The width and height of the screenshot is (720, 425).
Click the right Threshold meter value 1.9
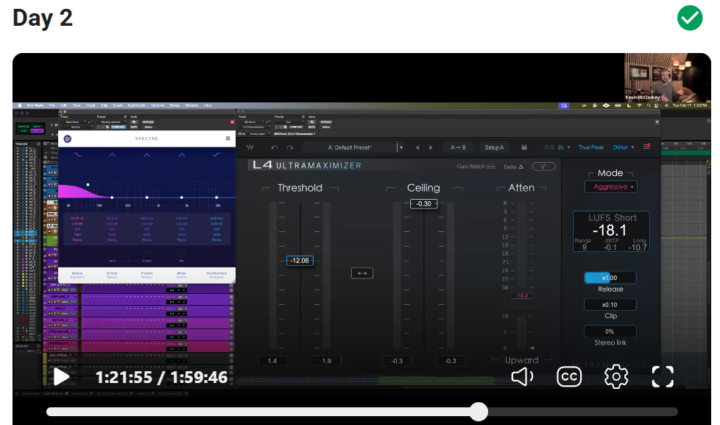(326, 361)
